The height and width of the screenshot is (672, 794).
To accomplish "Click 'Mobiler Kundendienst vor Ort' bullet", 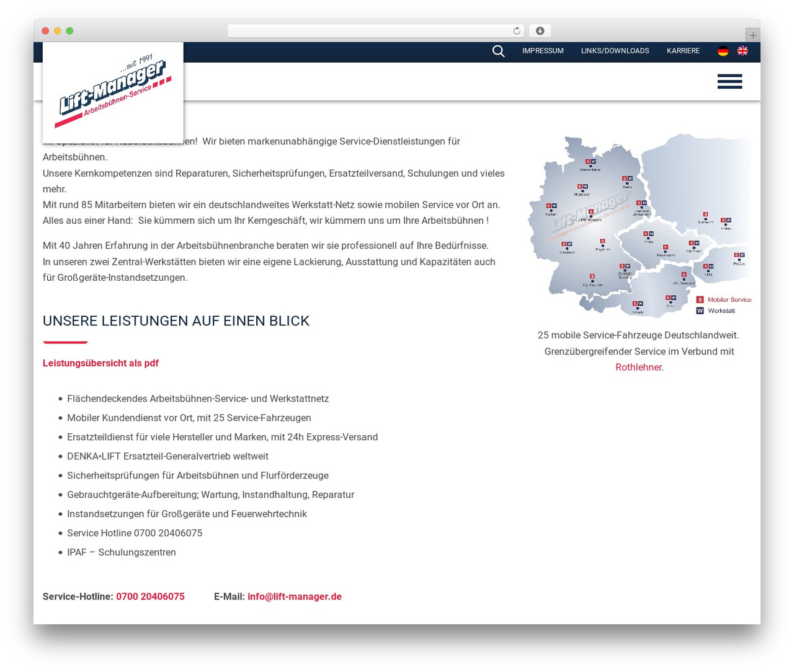I will coord(189,418).
